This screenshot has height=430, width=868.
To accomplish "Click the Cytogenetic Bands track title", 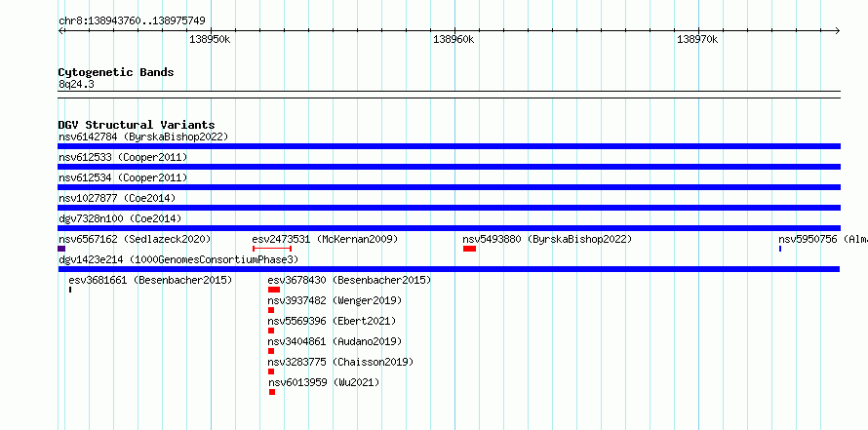I will 116,72.
